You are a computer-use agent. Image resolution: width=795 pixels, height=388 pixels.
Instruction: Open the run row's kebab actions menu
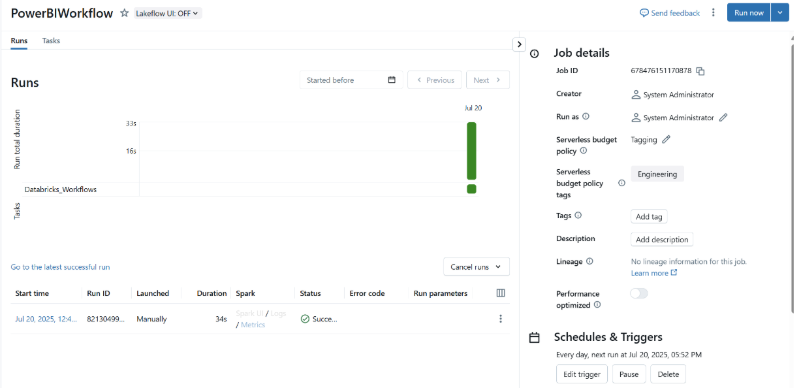pos(500,319)
